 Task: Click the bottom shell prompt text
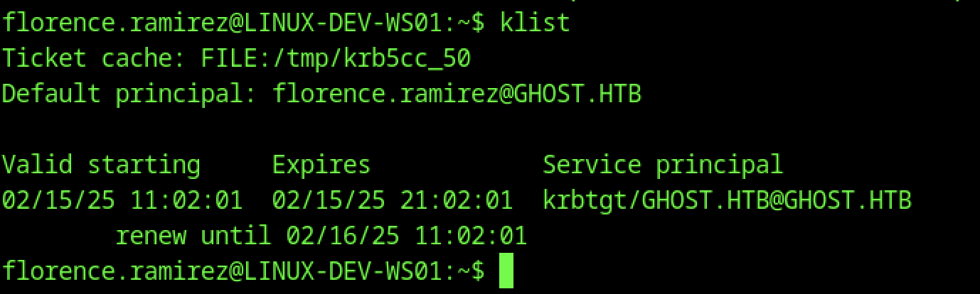(243, 271)
